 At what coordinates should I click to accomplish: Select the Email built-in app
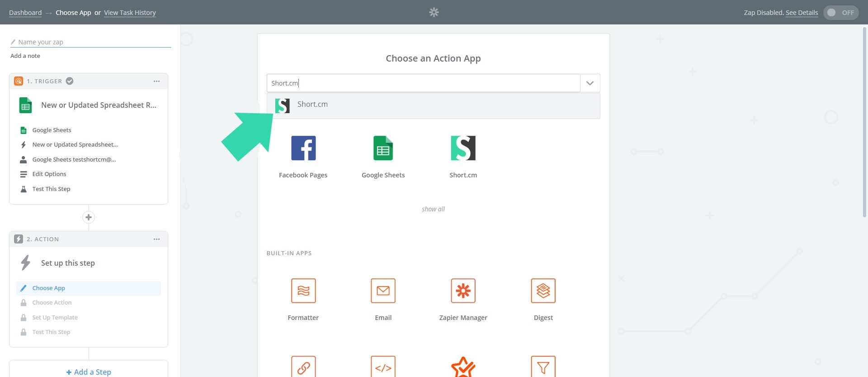click(x=383, y=291)
